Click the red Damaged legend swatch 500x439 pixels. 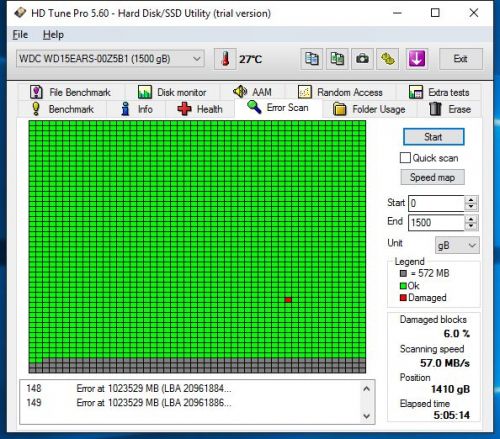pyautogui.click(x=403, y=297)
